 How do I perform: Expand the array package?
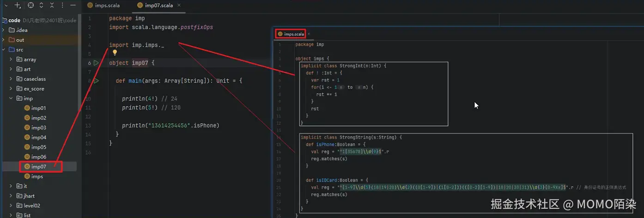coord(11,59)
